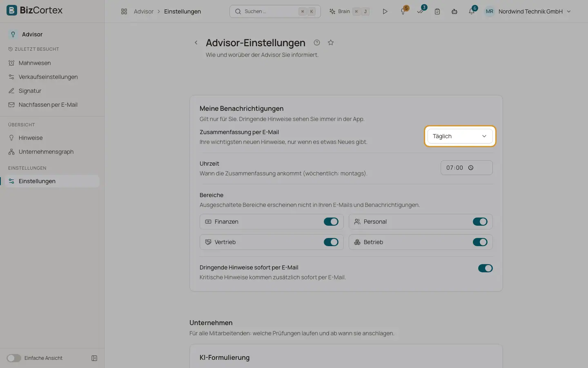Viewport: 588px width, 368px height.
Task: Toggle the Personal area switch
Action: click(x=480, y=222)
